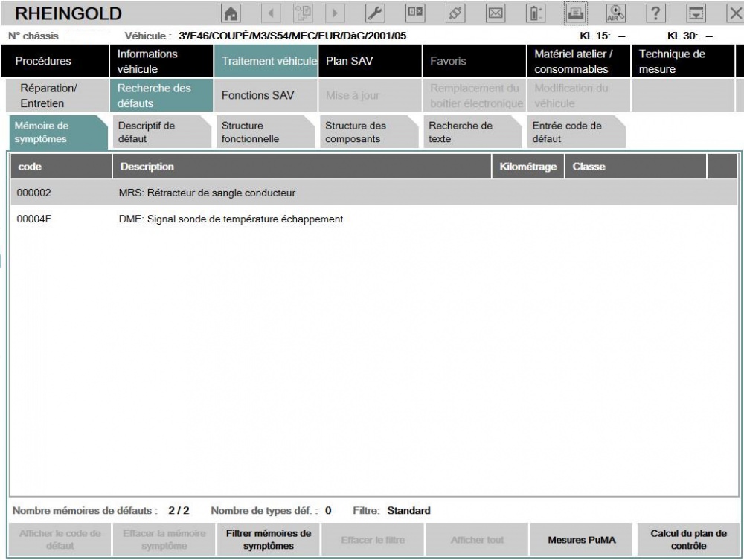Switch to Recherche de texte tab
744x560 pixels.
pos(472,132)
